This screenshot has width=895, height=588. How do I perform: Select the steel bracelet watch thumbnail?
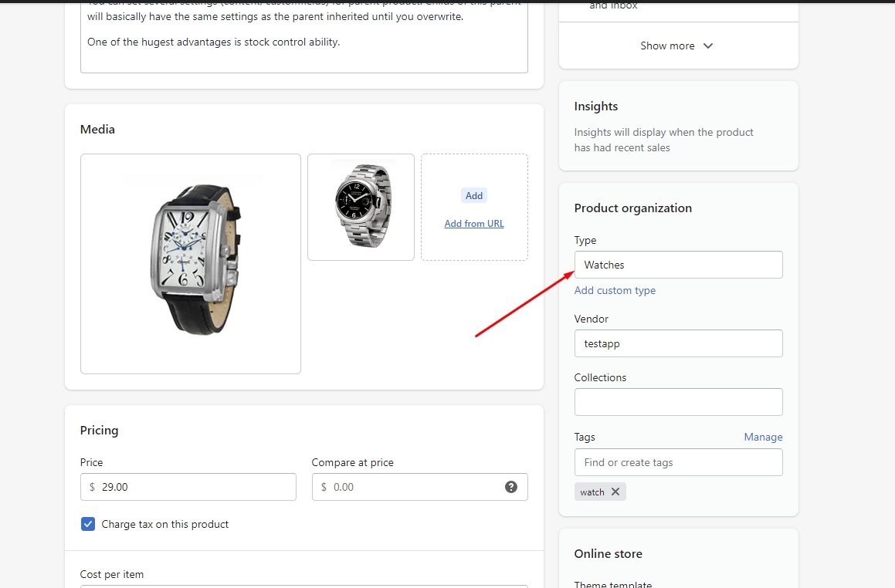[x=361, y=207]
